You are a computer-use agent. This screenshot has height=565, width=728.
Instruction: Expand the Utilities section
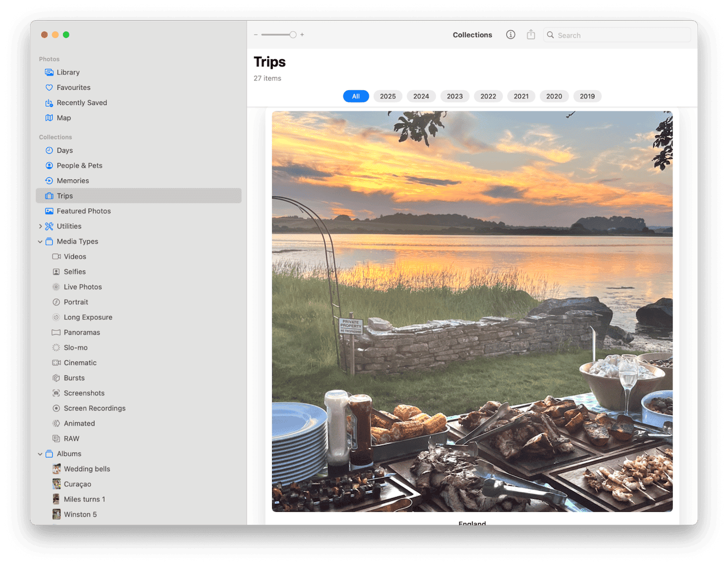[x=41, y=226]
